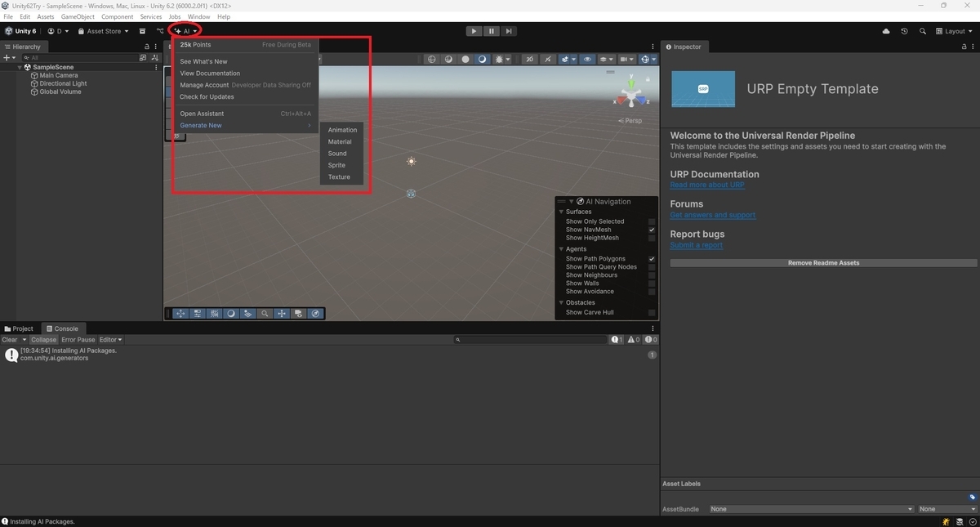The height and width of the screenshot is (527, 980).
Task: Choose Texture from Generate New submenu
Action: coord(339,176)
